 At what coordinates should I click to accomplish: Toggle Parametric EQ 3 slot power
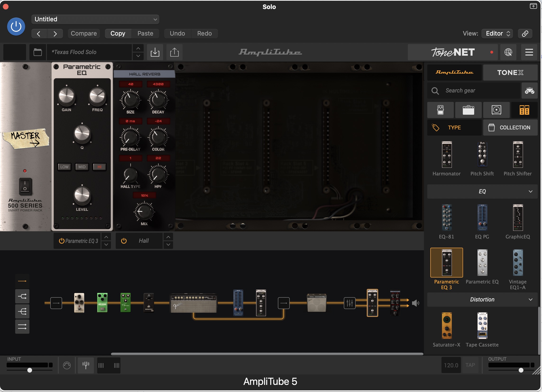(61, 241)
